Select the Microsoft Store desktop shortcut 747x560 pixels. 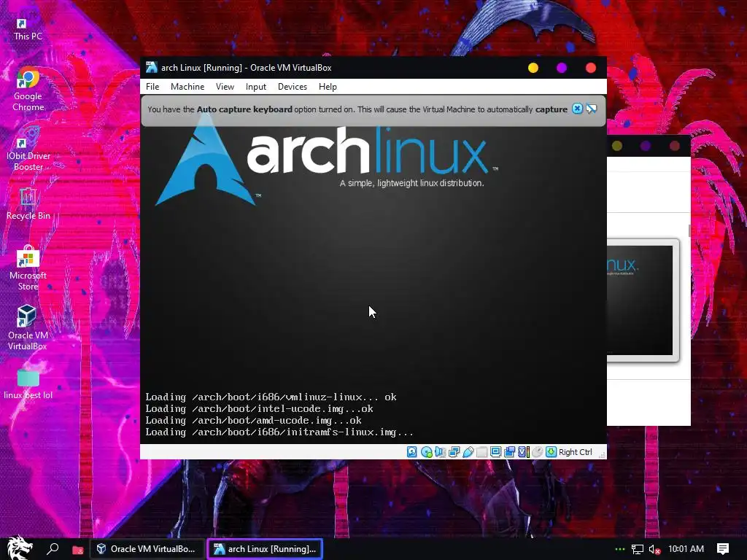pyautogui.click(x=28, y=268)
